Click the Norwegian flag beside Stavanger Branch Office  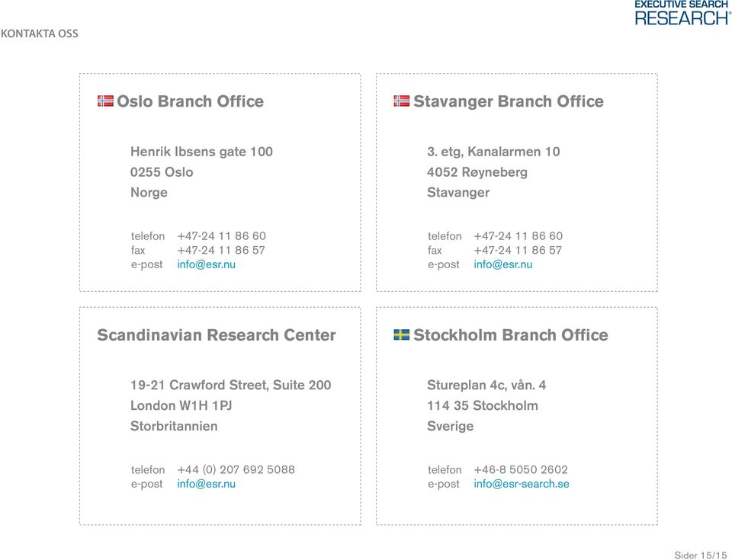[x=402, y=101]
